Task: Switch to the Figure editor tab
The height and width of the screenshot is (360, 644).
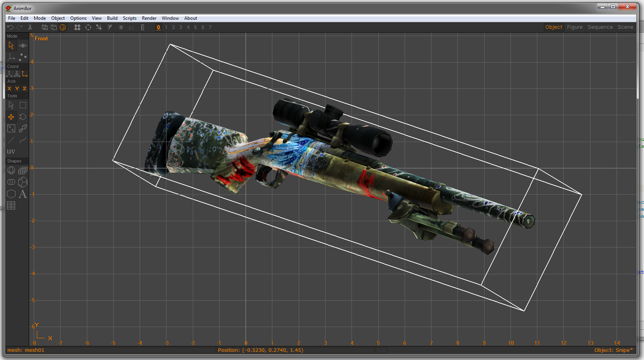Action: [575, 27]
